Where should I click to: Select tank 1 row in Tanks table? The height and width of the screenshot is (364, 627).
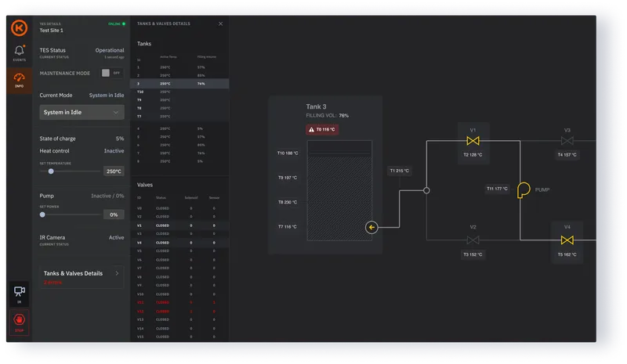tap(179, 67)
